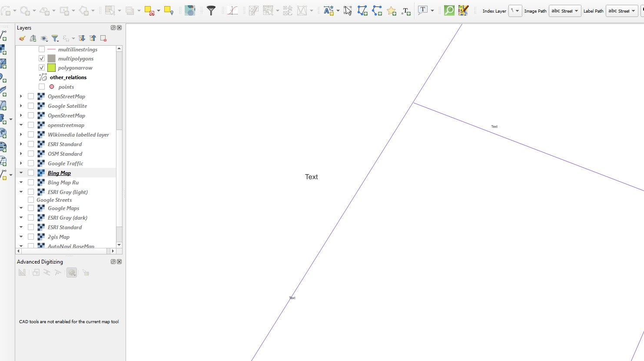This screenshot has height=361, width=644.
Task: Undock the Advanced Digitizing panel float button
Action: [113, 262]
